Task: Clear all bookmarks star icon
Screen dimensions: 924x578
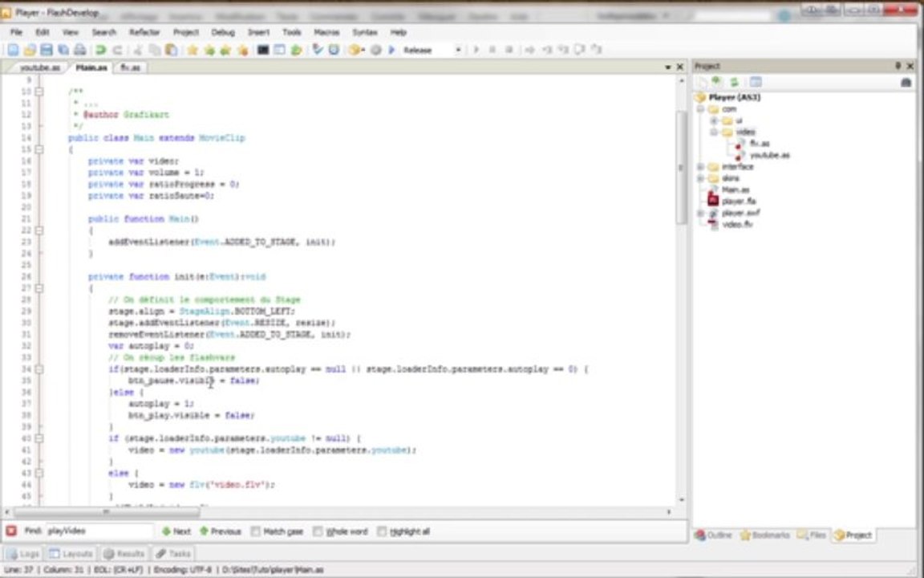Action: (242, 50)
